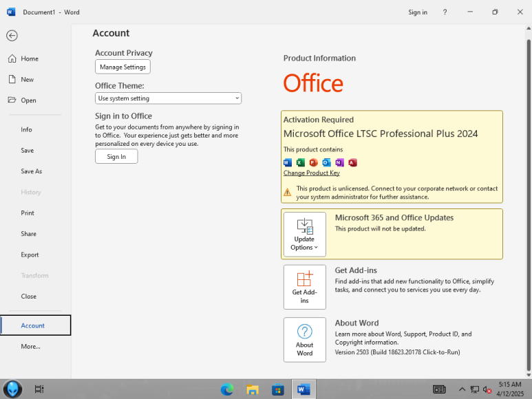
Task: Go to the Info section
Action: 26,129
